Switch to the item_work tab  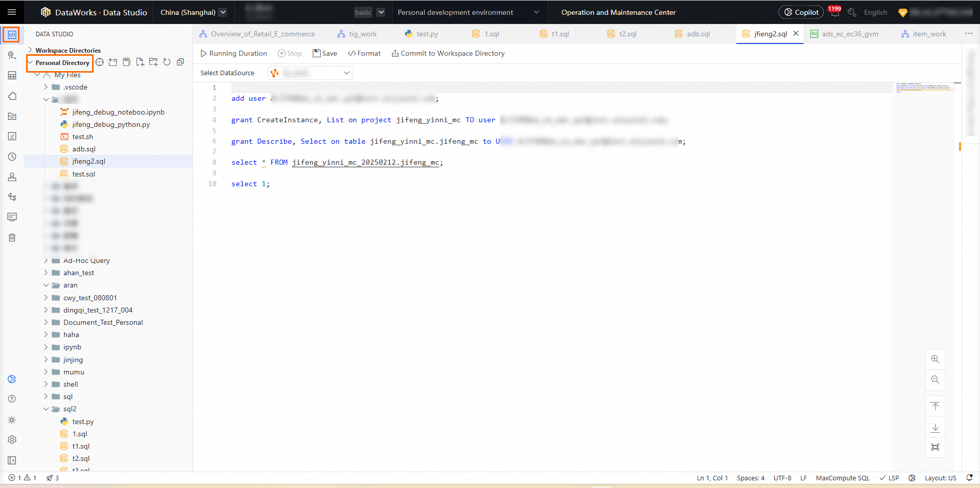(x=924, y=34)
